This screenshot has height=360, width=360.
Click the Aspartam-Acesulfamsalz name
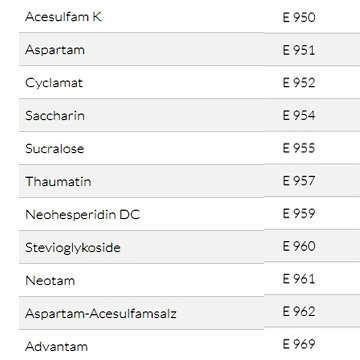coord(101,313)
